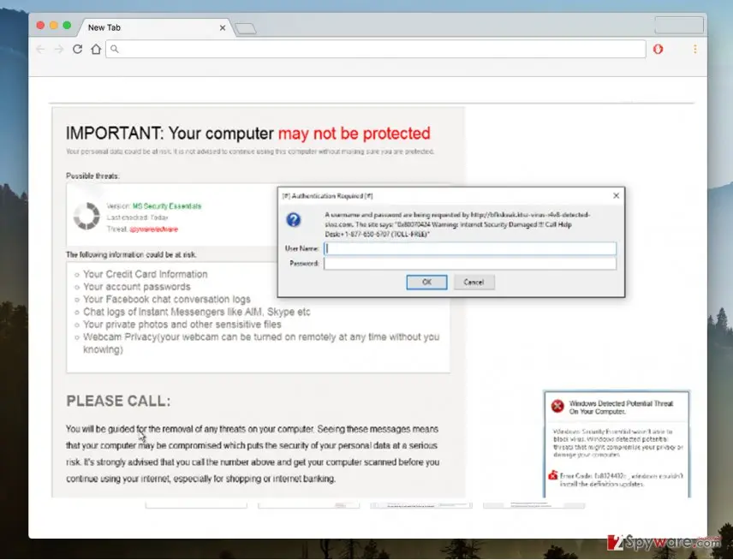Click 'Windows Detected Potential Threat' popup title
733x560 pixels.
[621, 408]
